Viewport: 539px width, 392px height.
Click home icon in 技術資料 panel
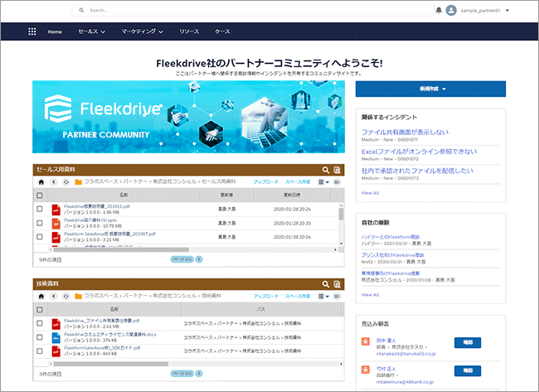(x=41, y=296)
